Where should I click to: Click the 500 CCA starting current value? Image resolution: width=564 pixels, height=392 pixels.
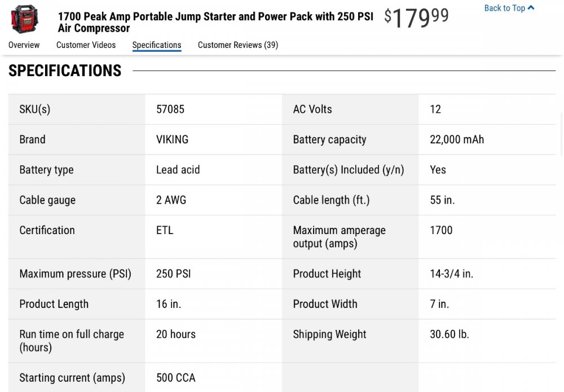click(175, 378)
